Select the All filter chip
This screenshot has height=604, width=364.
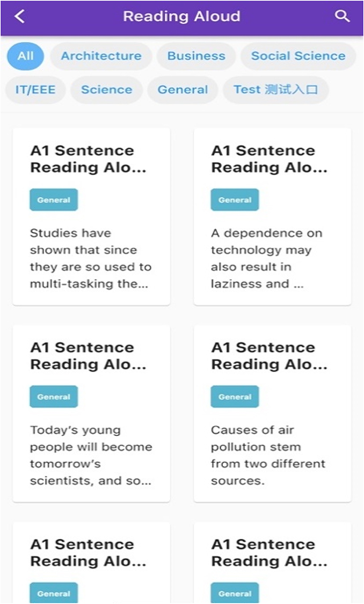click(x=25, y=56)
